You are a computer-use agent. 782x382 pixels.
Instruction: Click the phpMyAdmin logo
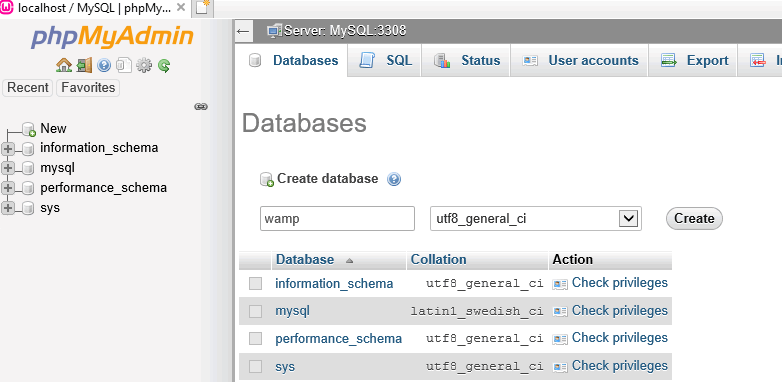[x=112, y=37]
